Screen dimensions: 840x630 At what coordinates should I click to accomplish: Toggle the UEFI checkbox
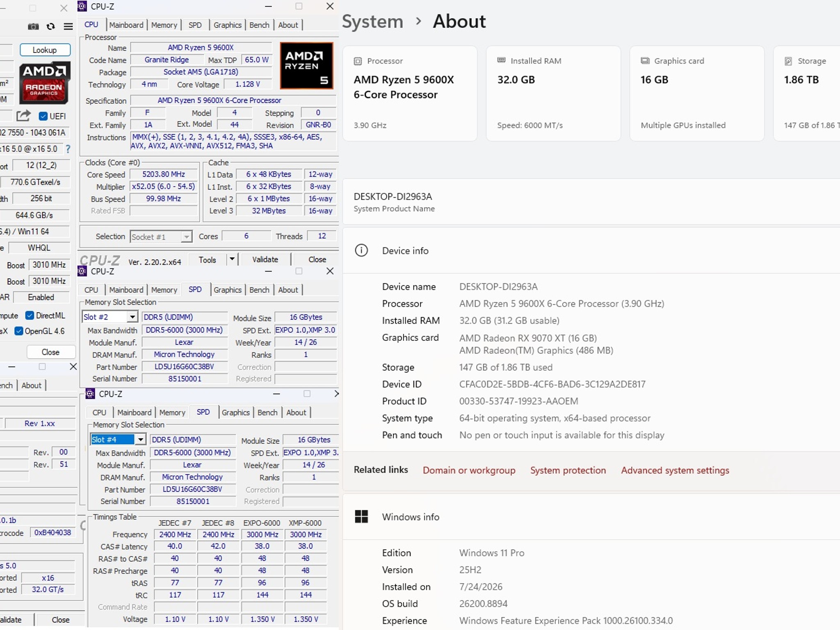tap(43, 116)
